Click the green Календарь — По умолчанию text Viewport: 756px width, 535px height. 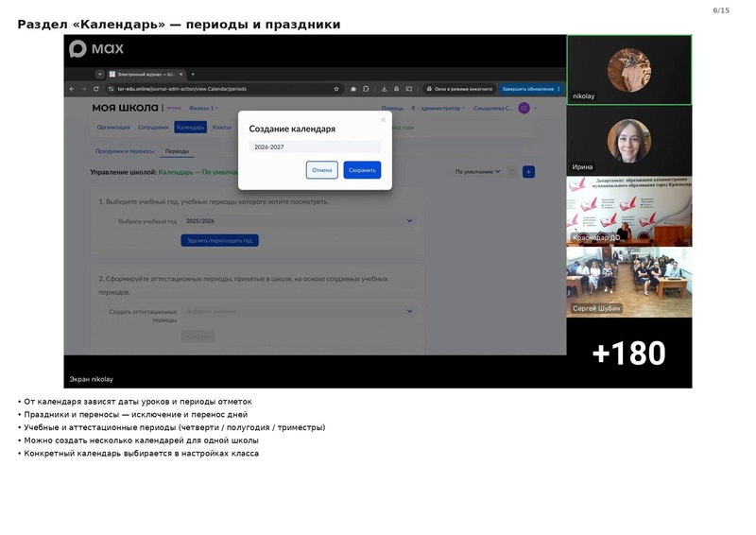coord(198,172)
